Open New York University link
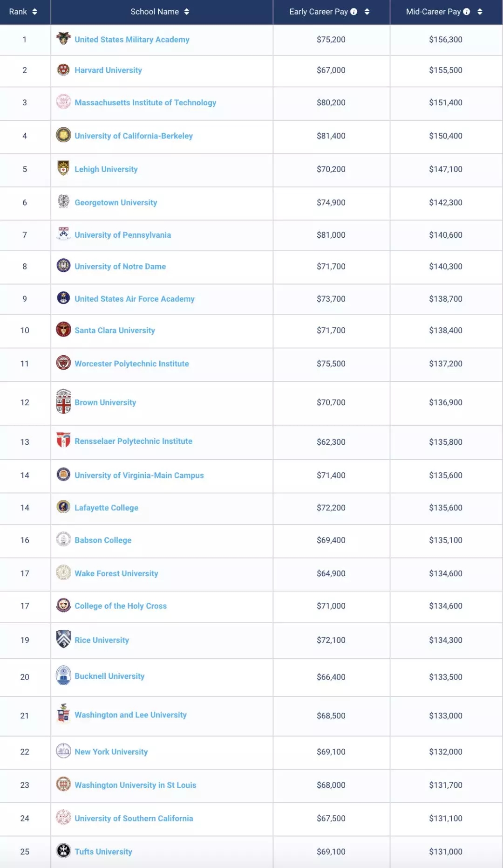The width and height of the screenshot is (503, 868). (111, 752)
